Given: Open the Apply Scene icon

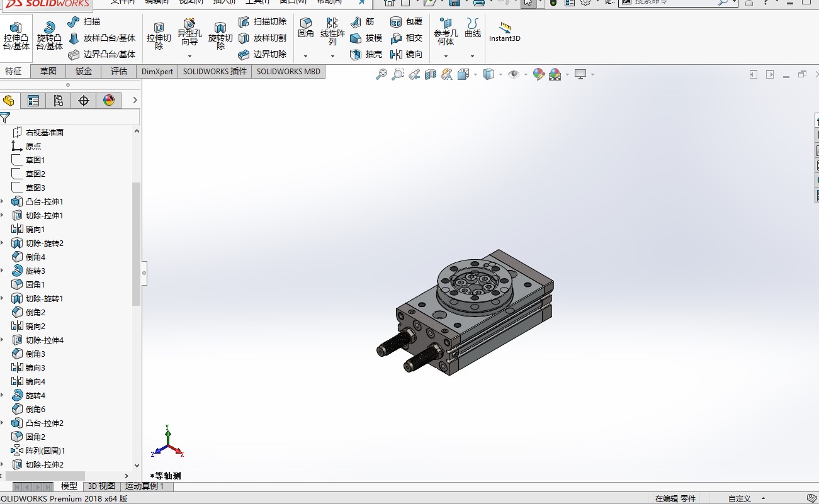Looking at the screenshot, I should click(555, 74).
